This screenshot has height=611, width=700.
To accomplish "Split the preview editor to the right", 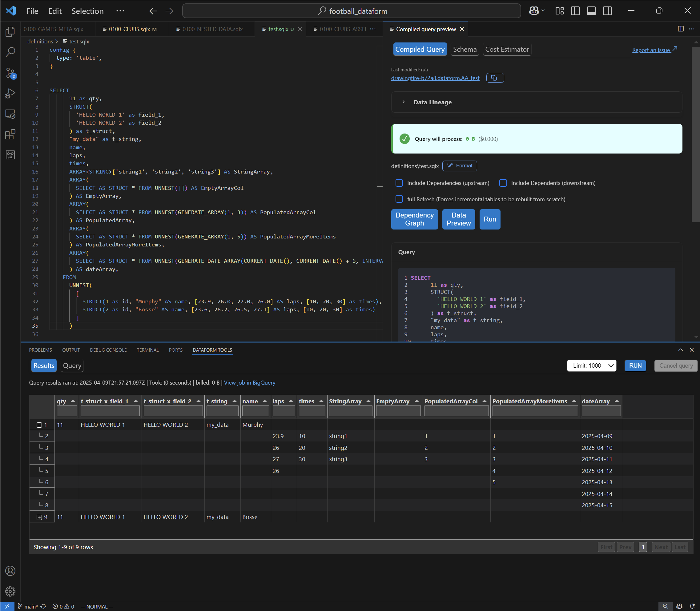I will click(x=681, y=29).
